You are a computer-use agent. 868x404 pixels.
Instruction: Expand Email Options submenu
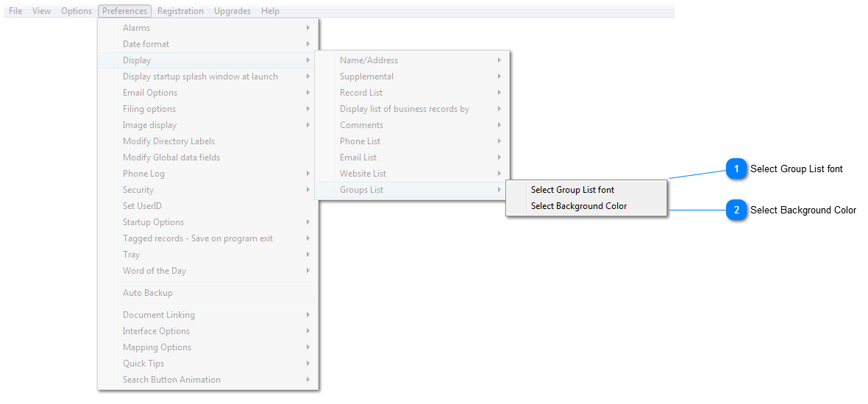tap(208, 93)
